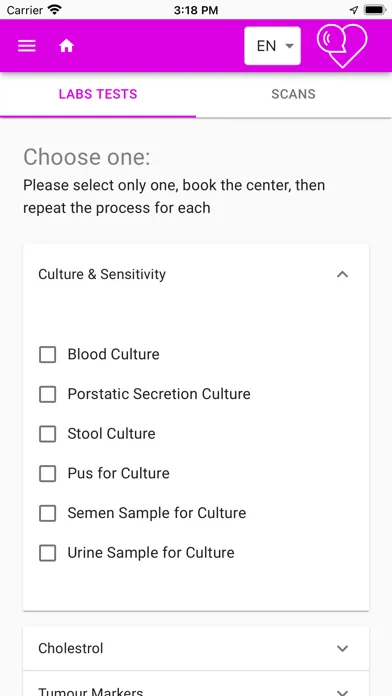Switch to the SCANS tab

pos(293,94)
